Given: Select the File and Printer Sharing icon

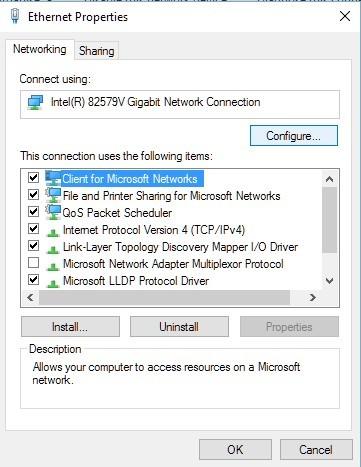Looking at the screenshot, I should click(53, 196).
